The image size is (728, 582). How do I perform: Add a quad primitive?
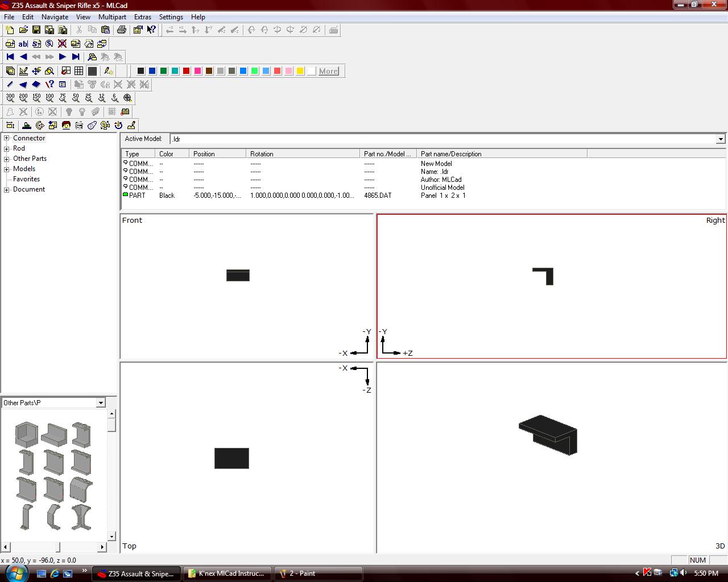36,85
